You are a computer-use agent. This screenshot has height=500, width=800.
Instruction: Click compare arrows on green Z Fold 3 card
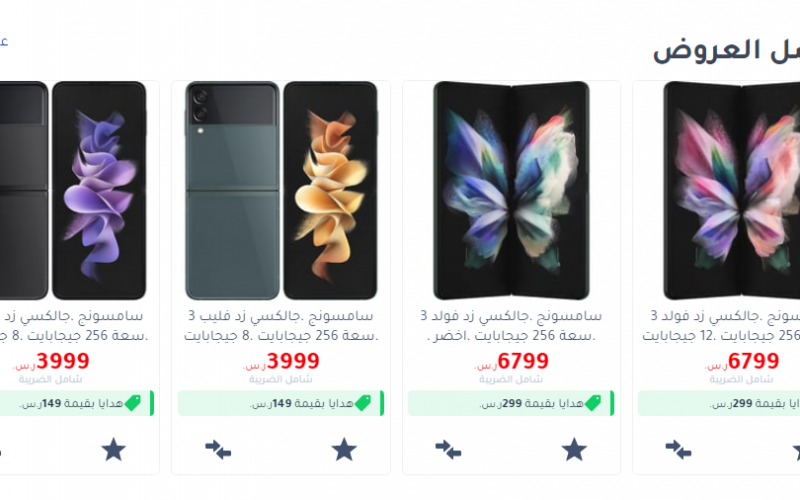[x=448, y=450]
